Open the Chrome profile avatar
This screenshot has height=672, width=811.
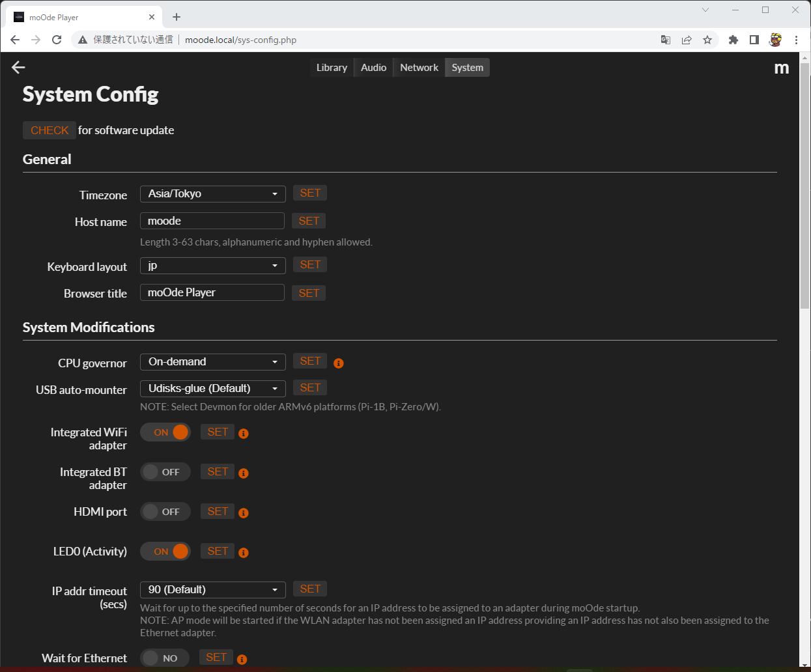pos(775,40)
